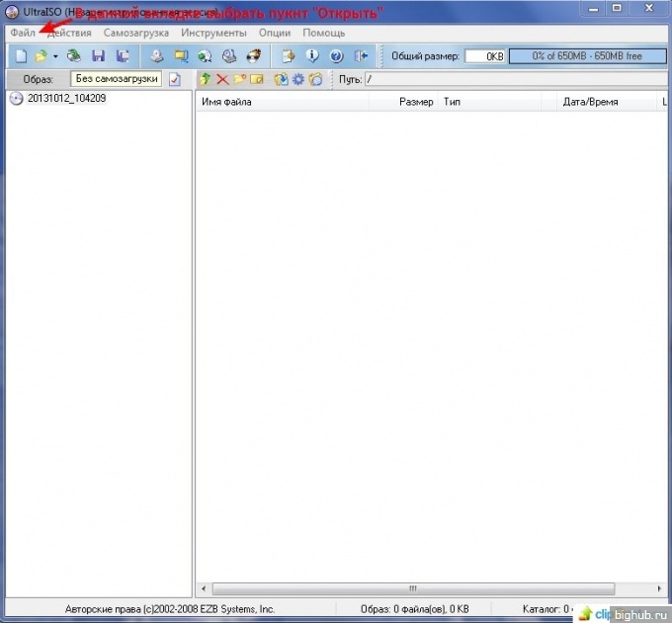Click the Exit door icon
Screen dimensions: 672x623
[x=361, y=56]
